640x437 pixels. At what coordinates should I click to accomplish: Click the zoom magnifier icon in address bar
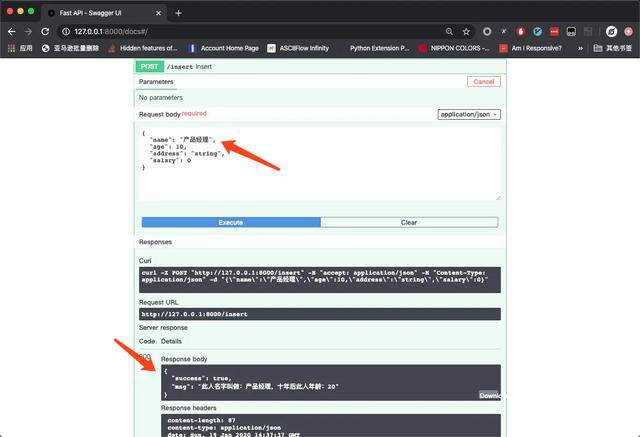449,31
